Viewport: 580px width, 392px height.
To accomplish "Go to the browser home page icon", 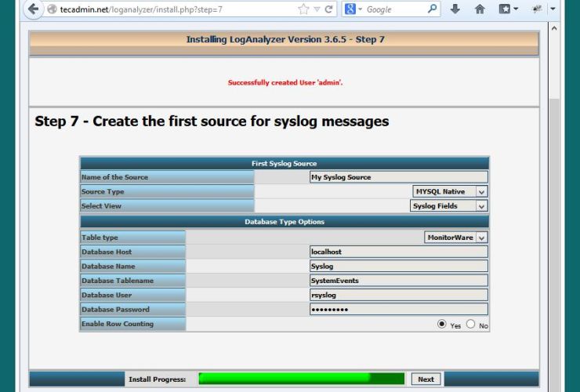I will (480, 9).
